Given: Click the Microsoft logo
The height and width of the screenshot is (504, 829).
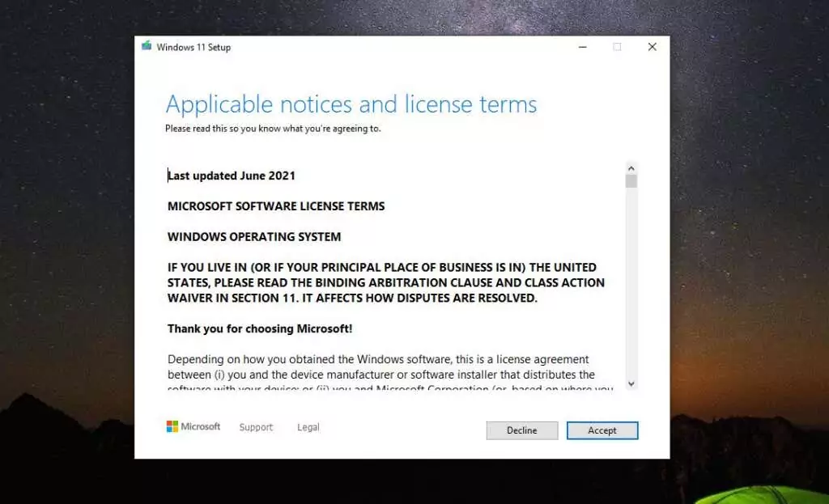Looking at the screenshot, I should [x=193, y=426].
